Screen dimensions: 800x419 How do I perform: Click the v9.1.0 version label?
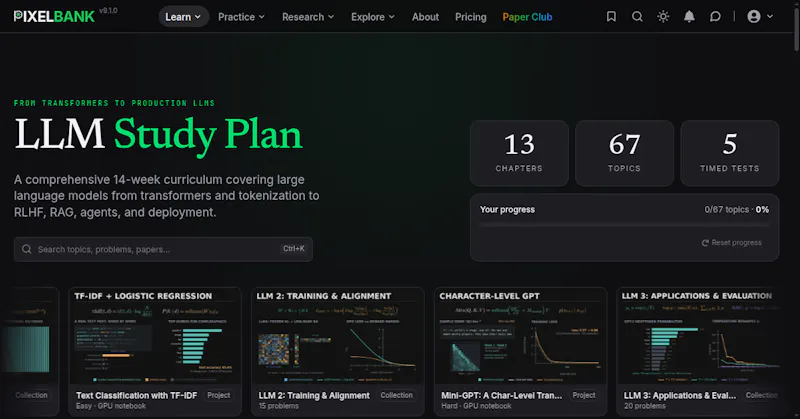point(108,10)
